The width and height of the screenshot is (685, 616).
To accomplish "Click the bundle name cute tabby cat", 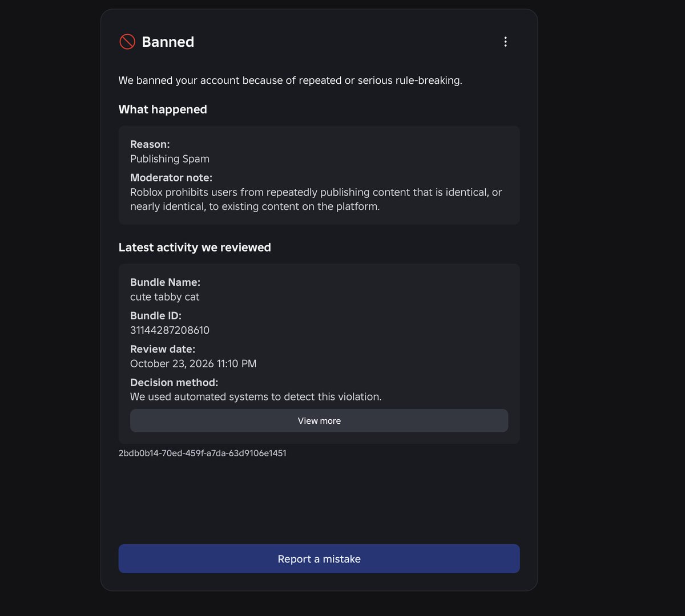I will pyautogui.click(x=165, y=297).
